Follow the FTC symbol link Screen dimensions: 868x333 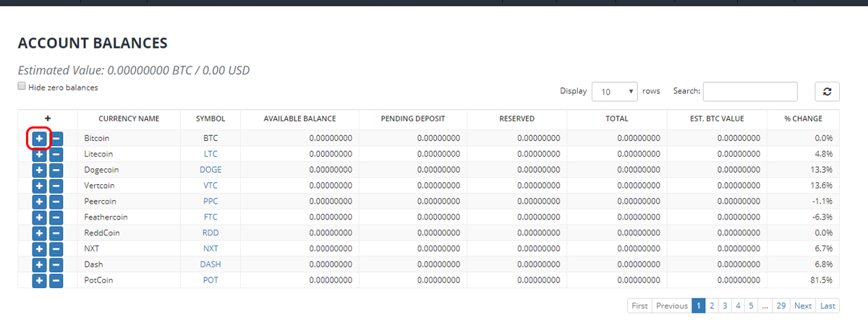[210, 217]
